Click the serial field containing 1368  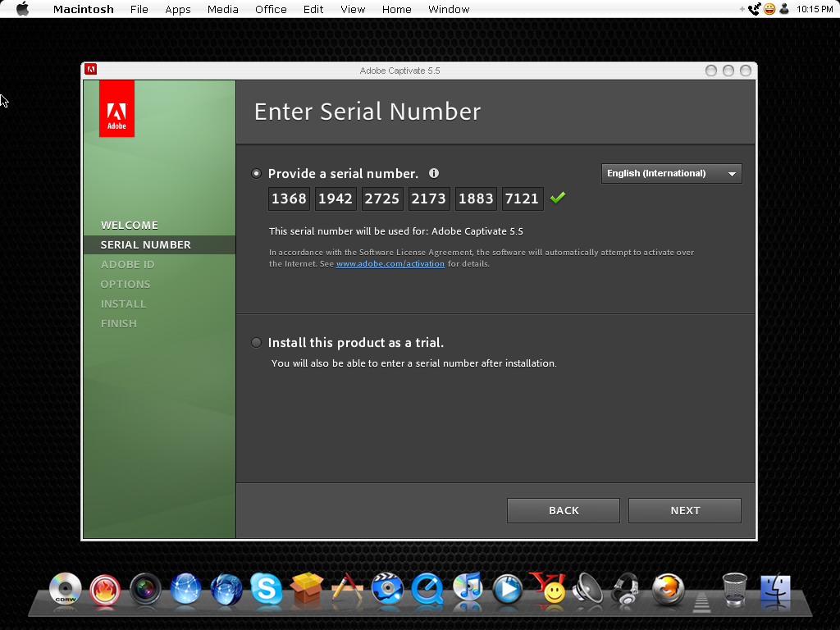(290, 199)
